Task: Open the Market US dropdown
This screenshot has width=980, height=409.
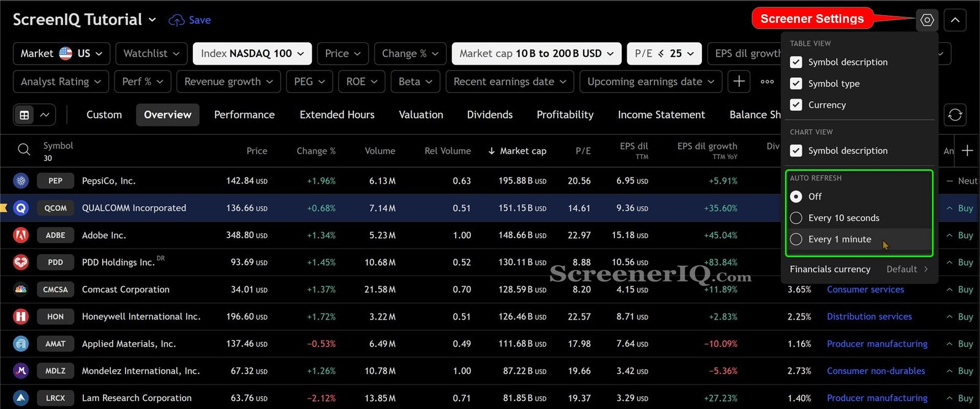Action: tap(61, 53)
